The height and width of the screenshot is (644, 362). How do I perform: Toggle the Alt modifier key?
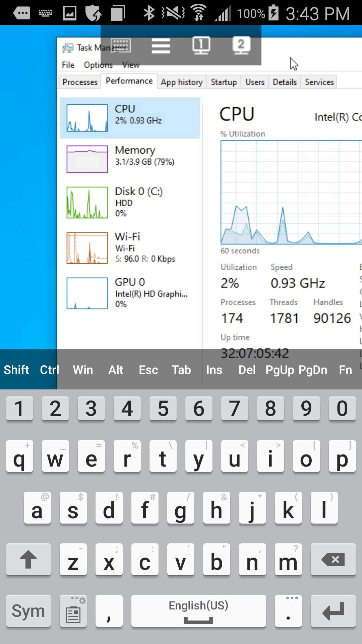click(116, 370)
